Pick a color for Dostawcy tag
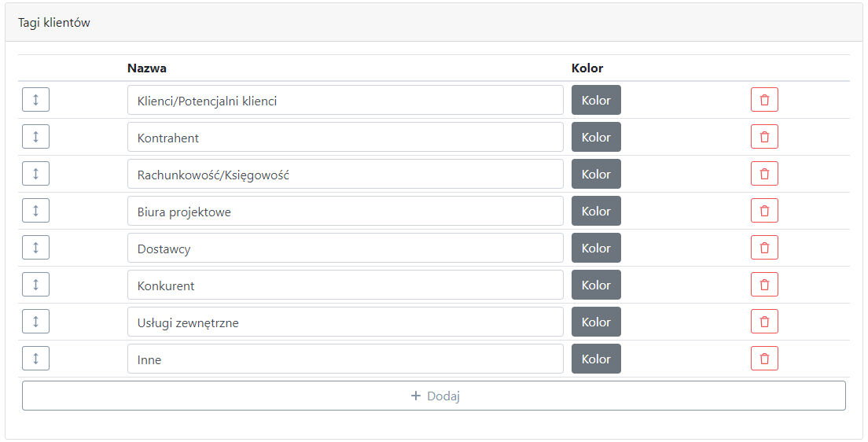The image size is (868, 442). click(596, 248)
